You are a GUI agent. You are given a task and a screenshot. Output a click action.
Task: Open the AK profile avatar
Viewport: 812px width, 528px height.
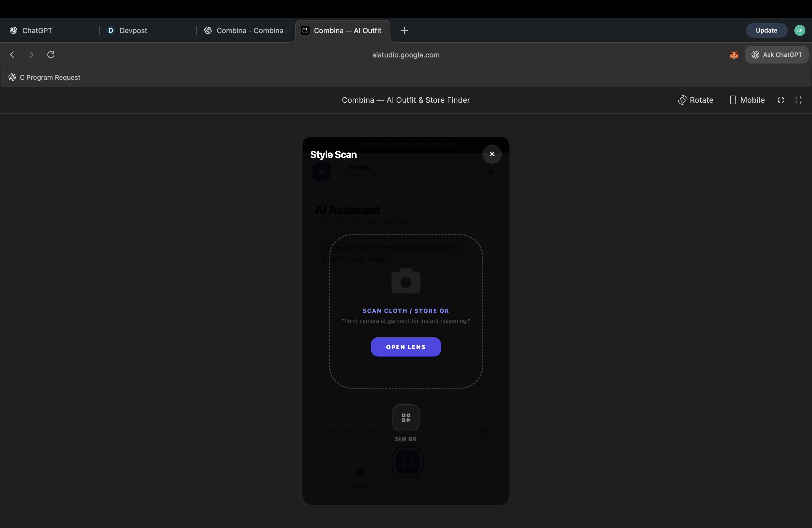(x=799, y=30)
